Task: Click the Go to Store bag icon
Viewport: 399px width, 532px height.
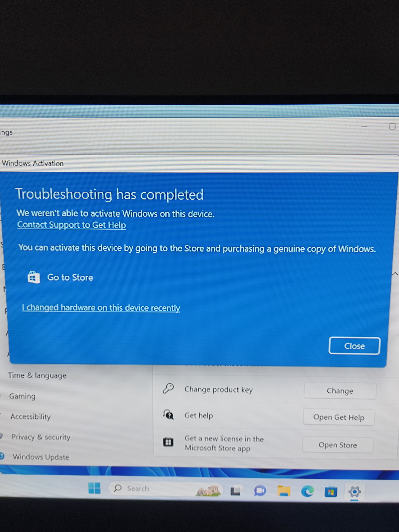Action: (x=34, y=277)
